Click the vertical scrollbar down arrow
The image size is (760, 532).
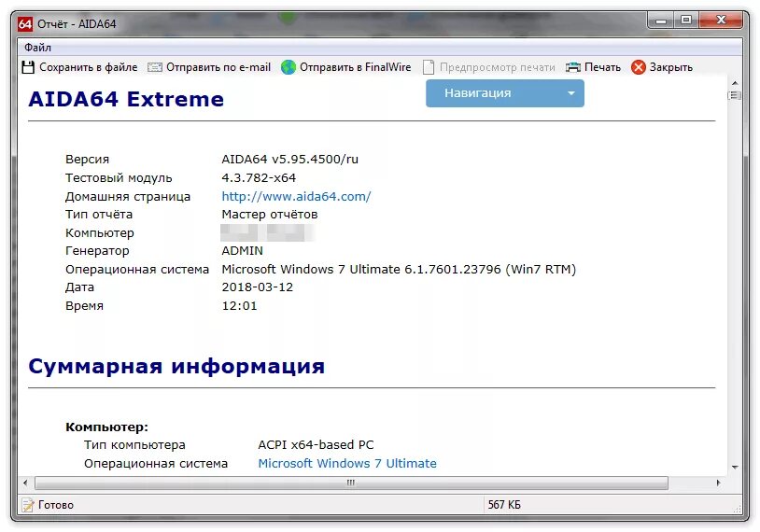pyautogui.click(x=735, y=467)
